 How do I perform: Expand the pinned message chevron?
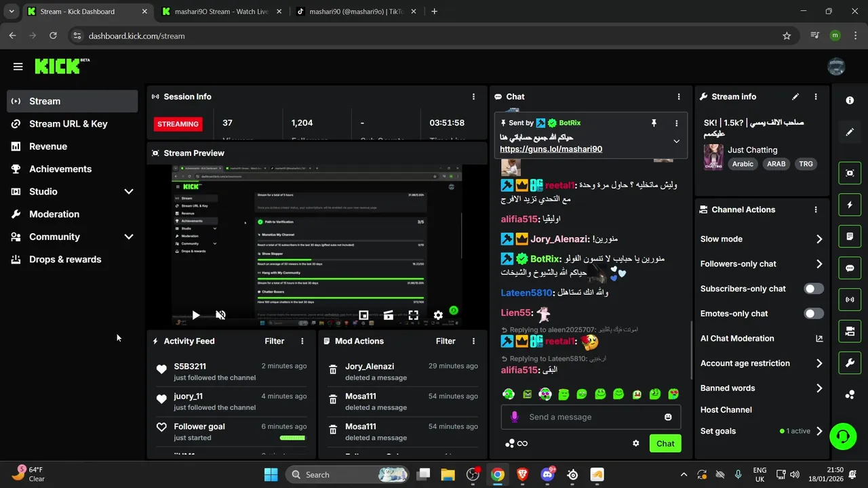pyautogui.click(x=676, y=142)
